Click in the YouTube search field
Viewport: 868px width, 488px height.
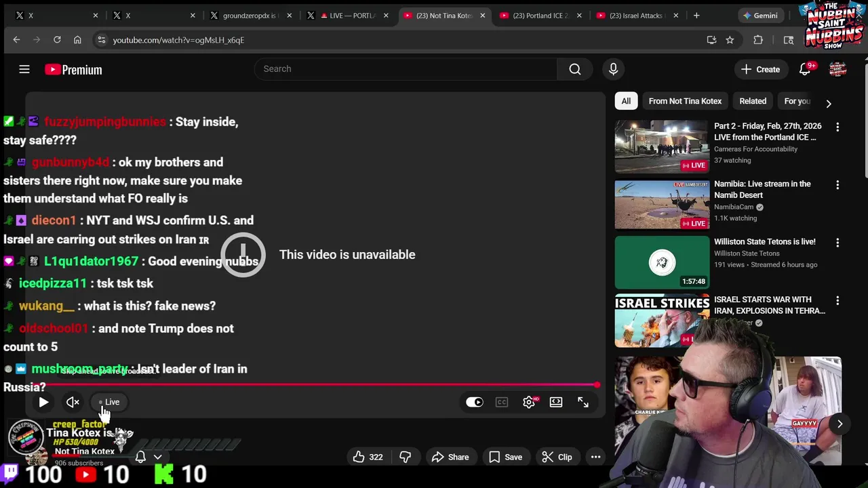tap(406, 69)
